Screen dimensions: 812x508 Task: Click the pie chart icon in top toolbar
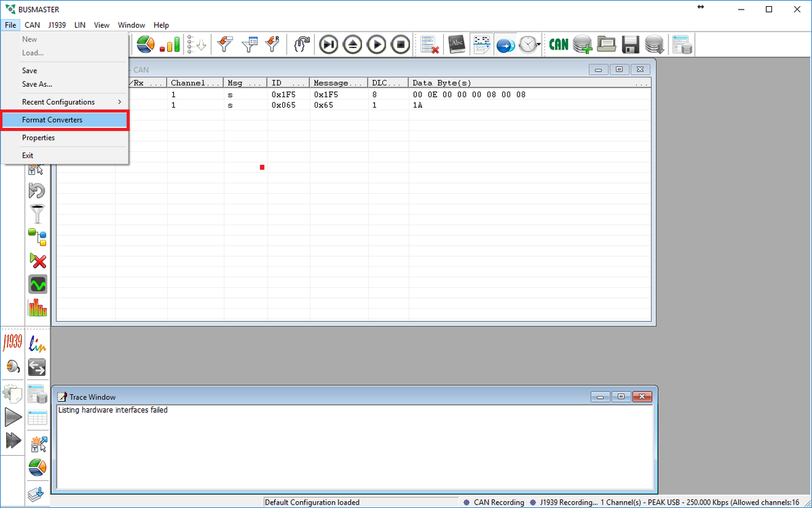coord(145,45)
